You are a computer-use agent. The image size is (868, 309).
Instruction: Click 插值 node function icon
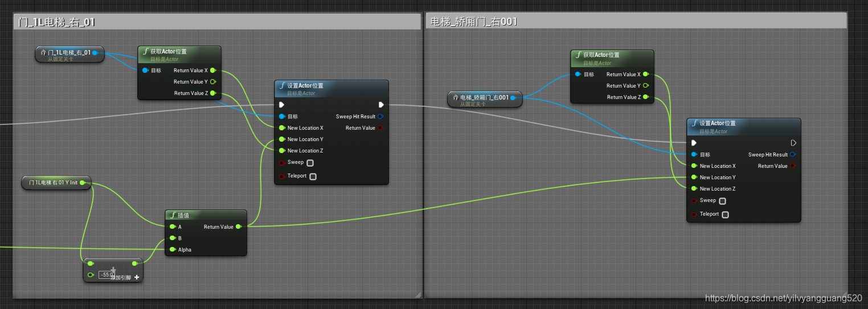pos(173,215)
